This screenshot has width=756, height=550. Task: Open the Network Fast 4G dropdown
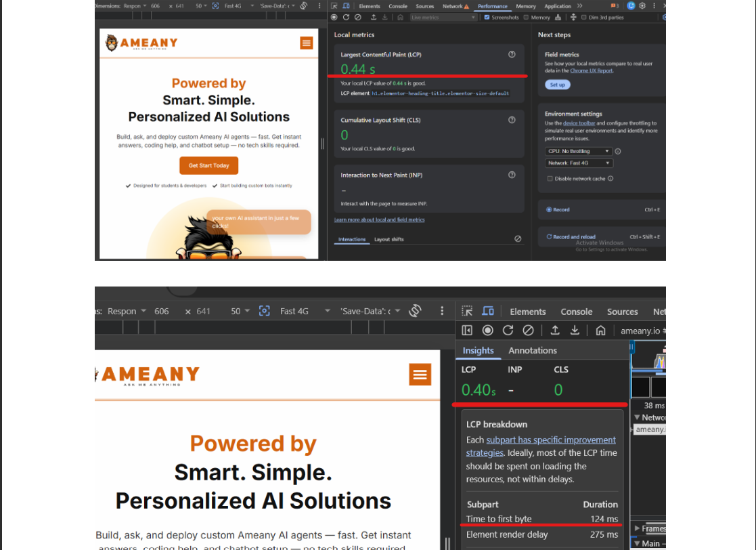(x=579, y=163)
